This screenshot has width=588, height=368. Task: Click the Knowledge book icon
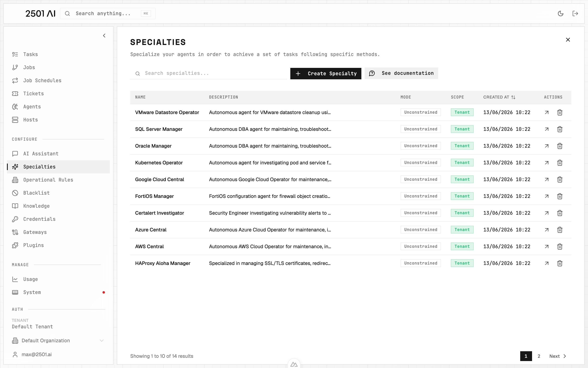(x=15, y=206)
